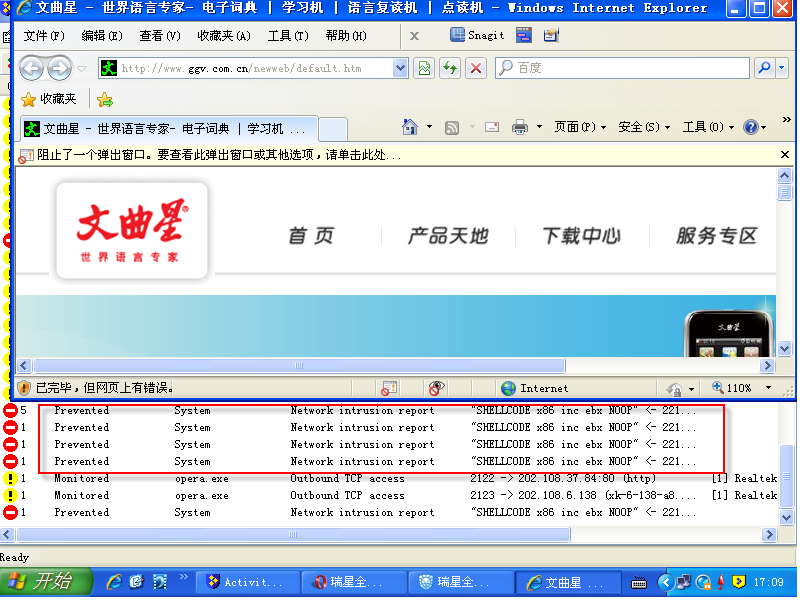Select the 文曲星 browser tab
Viewport: 800px width, 600px height.
[170, 129]
